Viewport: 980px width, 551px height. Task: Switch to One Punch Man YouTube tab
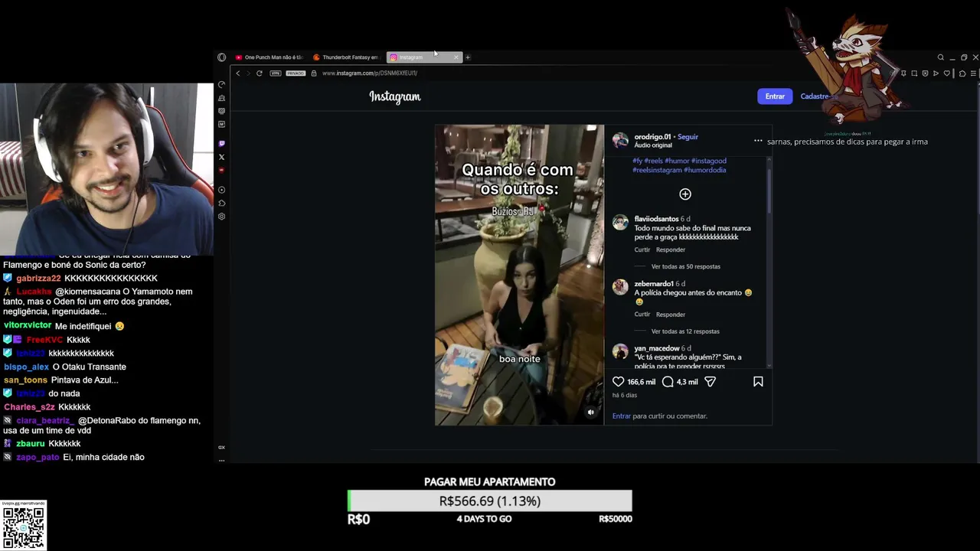tap(269, 57)
